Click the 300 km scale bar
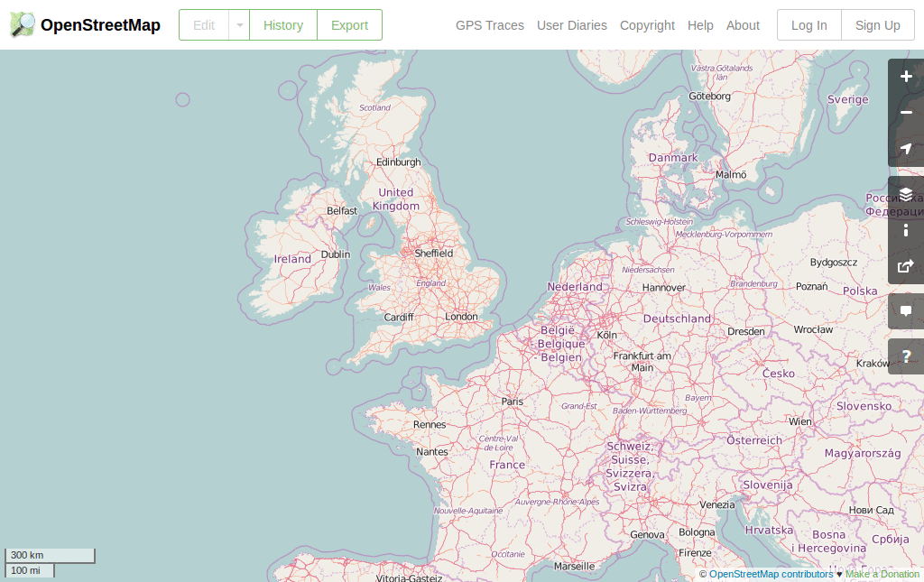This screenshot has height=582, width=924. pyautogui.click(x=50, y=555)
